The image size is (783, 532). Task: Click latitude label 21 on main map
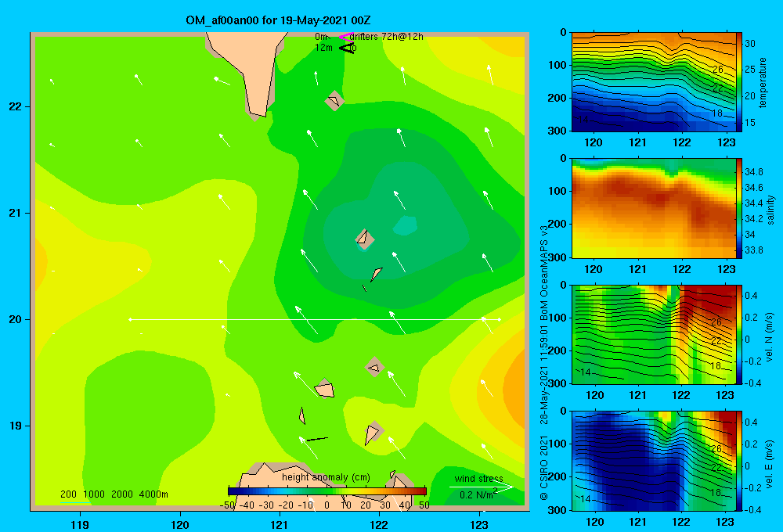(x=16, y=213)
